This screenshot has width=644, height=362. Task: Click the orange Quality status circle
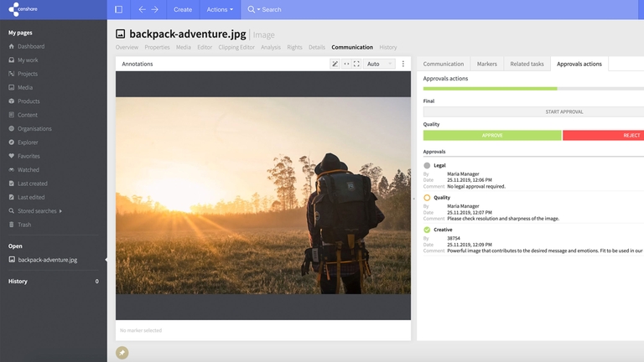[427, 198]
